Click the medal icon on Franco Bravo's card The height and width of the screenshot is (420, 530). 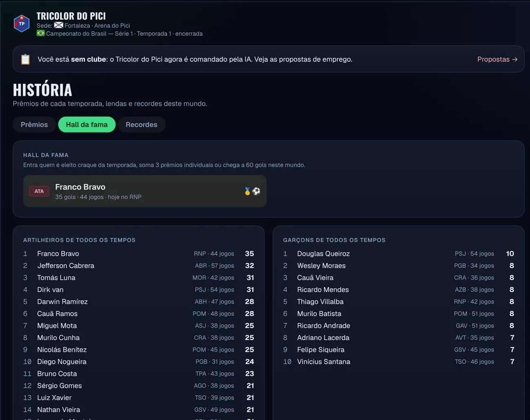tap(247, 191)
